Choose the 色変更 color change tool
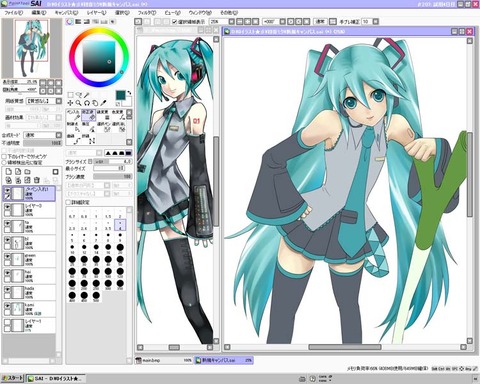 click(118, 115)
